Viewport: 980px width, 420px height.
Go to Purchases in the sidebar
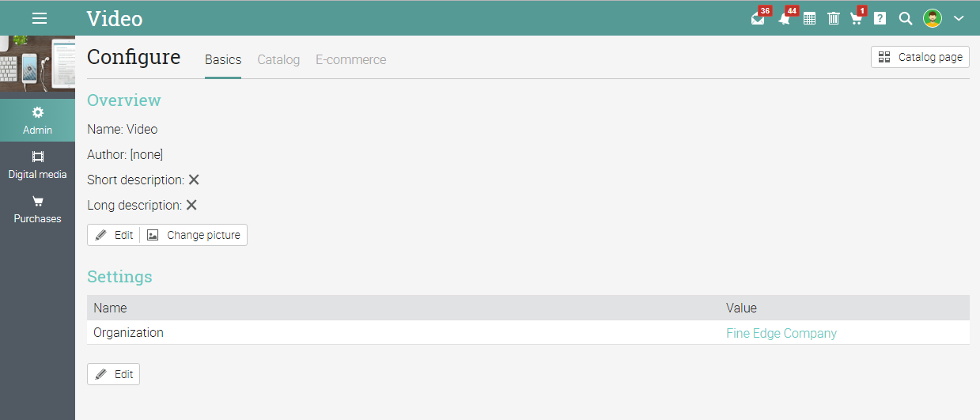coord(37,210)
